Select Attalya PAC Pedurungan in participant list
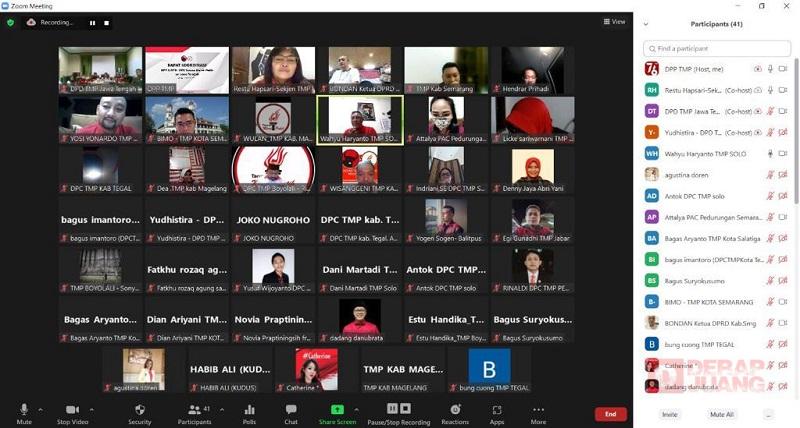Image resolution: width=800 pixels, height=428 pixels. 717,217
